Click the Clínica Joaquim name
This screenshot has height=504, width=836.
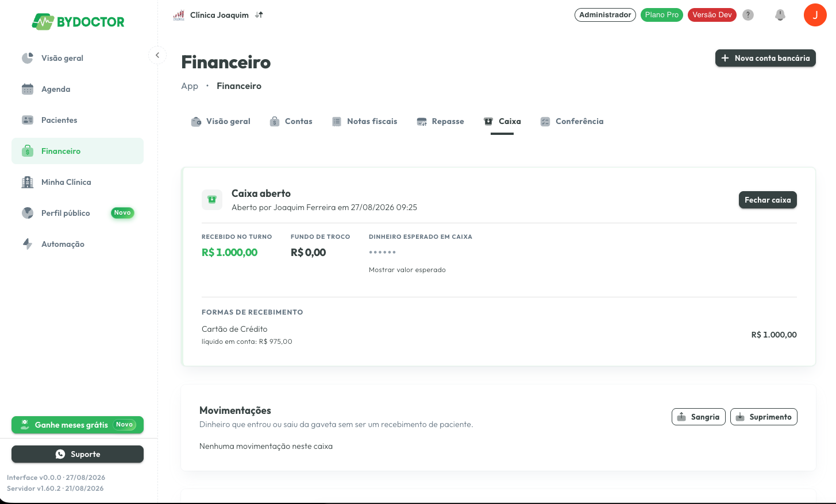click(219, 15)
